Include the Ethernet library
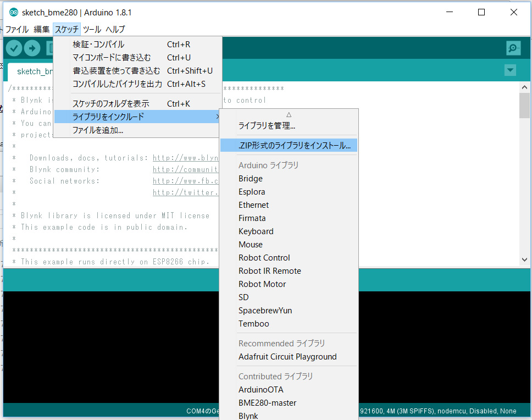Screen dimensions: 532x420 click(x=253, y=205)
